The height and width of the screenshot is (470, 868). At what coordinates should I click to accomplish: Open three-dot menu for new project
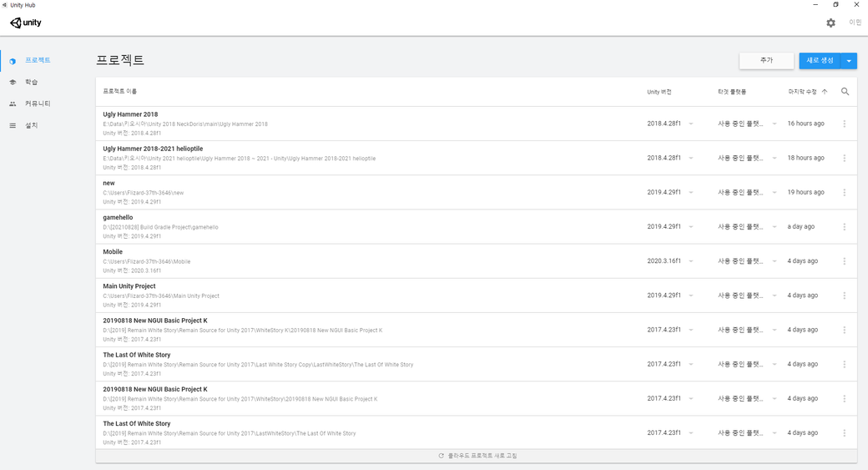click(844, 193)
